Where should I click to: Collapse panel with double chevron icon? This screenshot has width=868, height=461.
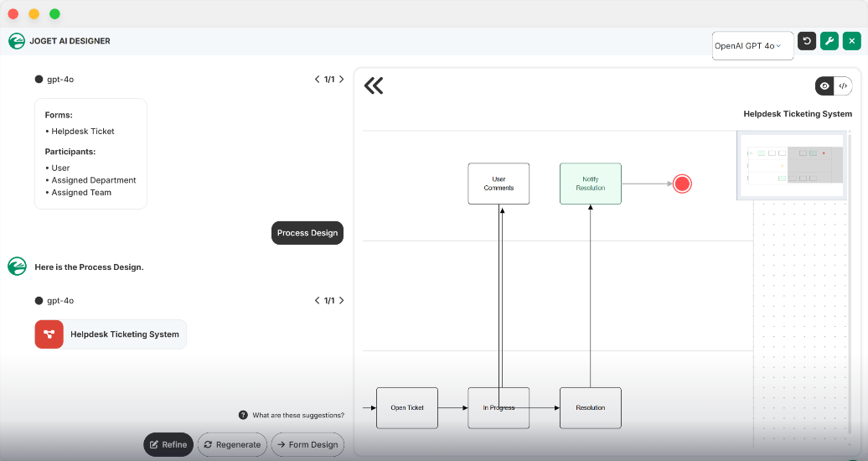click(374, 85)
